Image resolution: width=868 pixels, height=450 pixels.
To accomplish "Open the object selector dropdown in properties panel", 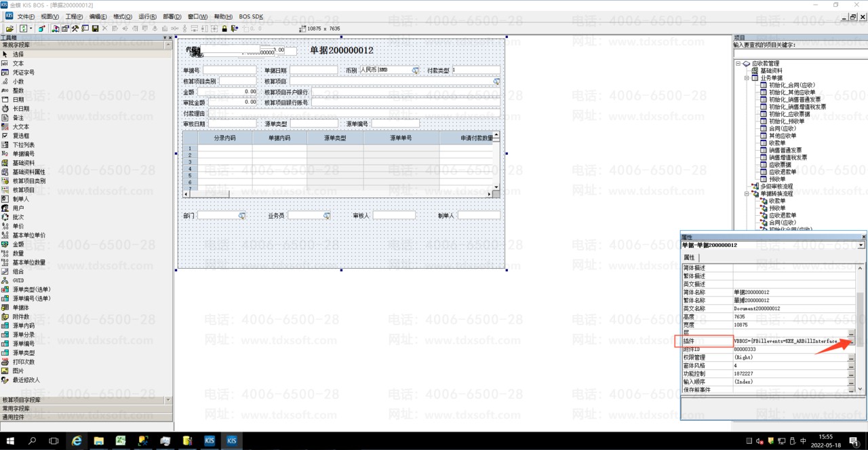I will point(861,245).
